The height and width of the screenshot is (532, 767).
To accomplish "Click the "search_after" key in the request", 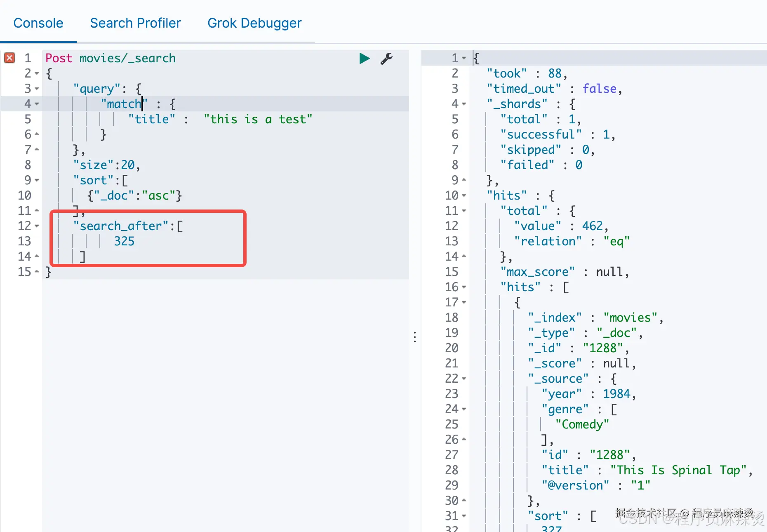I will [121, 226].
